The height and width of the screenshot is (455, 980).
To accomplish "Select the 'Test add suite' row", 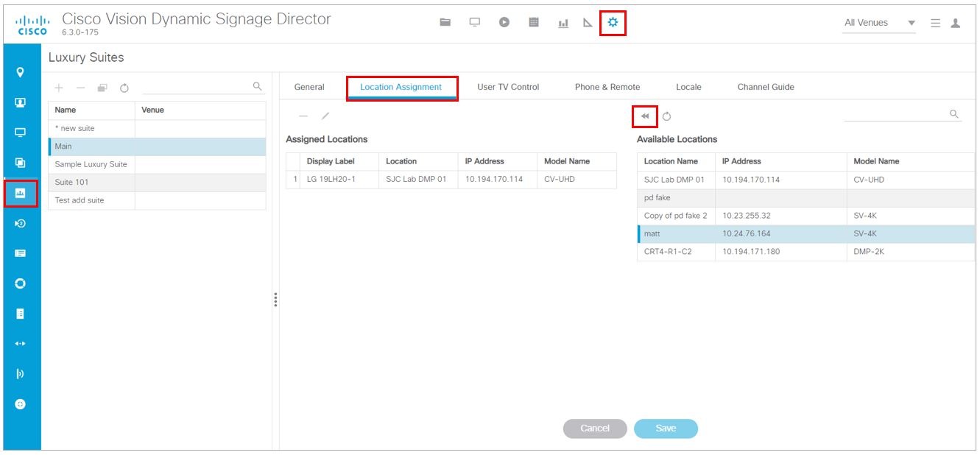I will click(x=157, y=200).
